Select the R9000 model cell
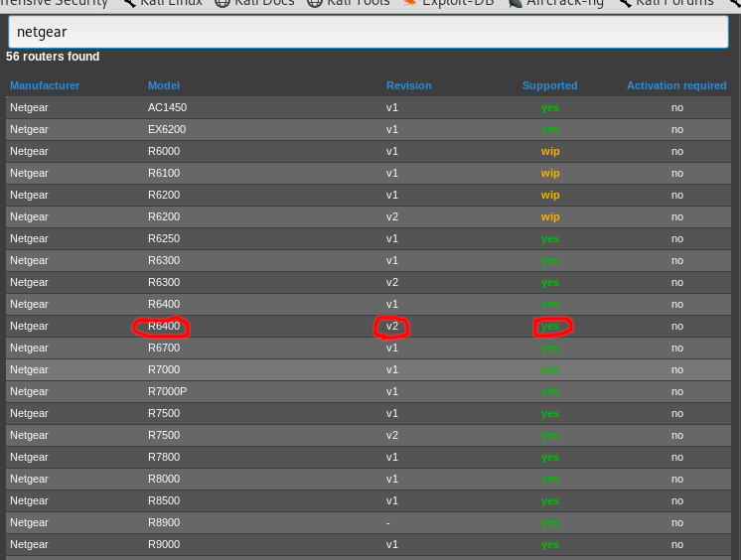 (164, 544)
